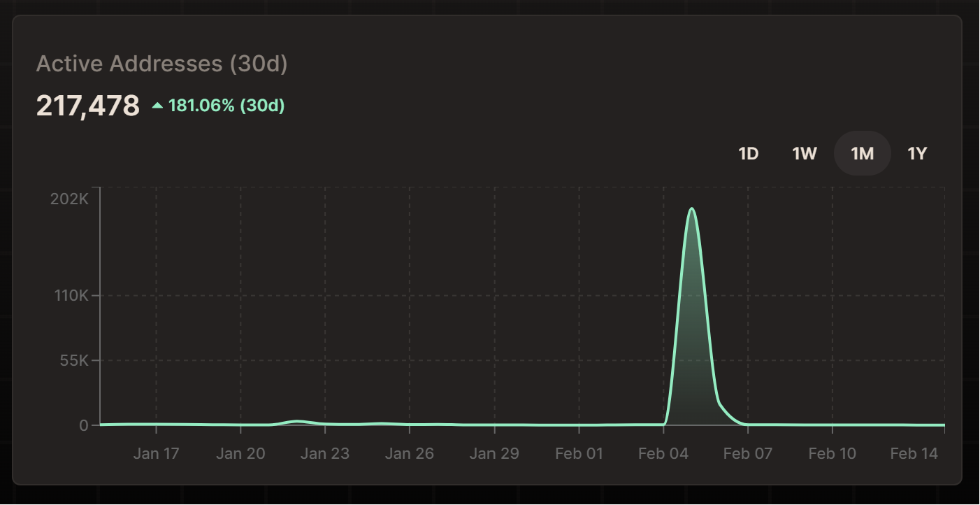Click the Feb 01 x-axis label
Image resolution: width=980 pixels, height=505 pixels.
579,453
